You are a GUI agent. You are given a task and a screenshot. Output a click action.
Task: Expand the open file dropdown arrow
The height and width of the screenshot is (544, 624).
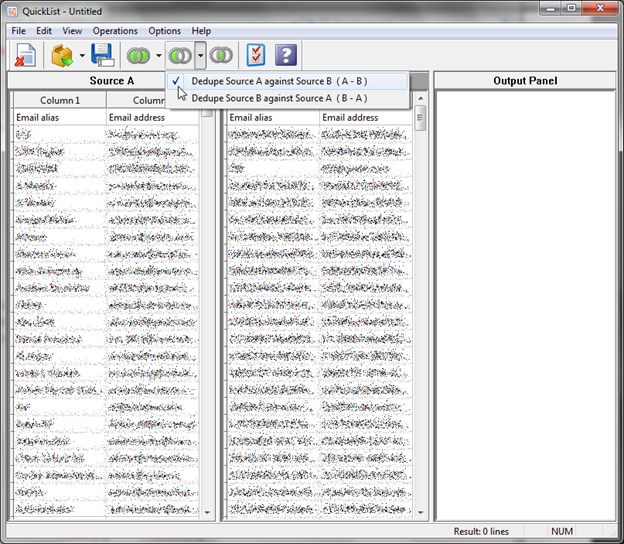[x=82, y=55]
